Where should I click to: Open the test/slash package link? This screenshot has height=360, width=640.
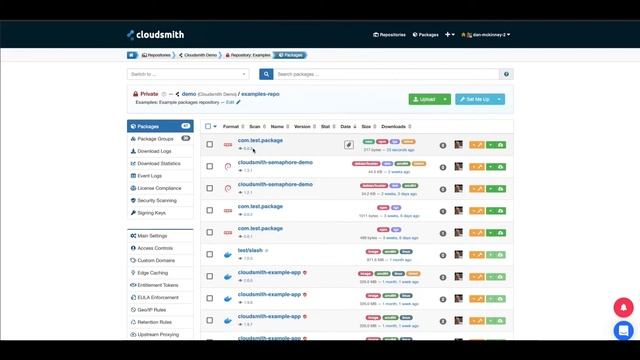tap(250, 250)
